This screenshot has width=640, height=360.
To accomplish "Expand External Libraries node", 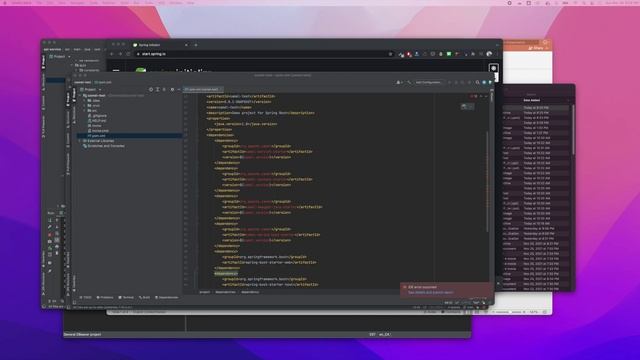I will coord(80,141).
